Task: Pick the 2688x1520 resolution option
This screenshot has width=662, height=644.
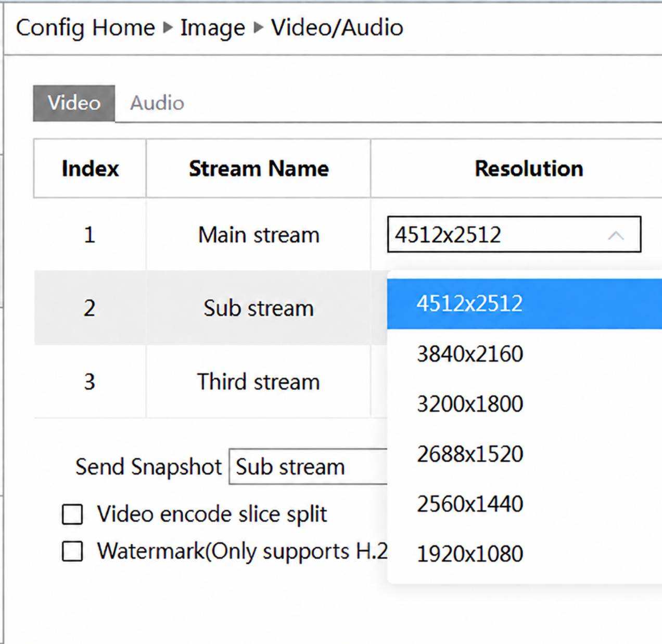Action: [x=525, y=454]
